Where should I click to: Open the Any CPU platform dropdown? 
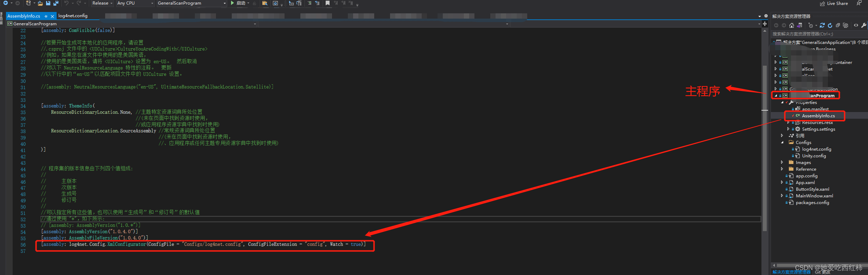tap(135, 3)
